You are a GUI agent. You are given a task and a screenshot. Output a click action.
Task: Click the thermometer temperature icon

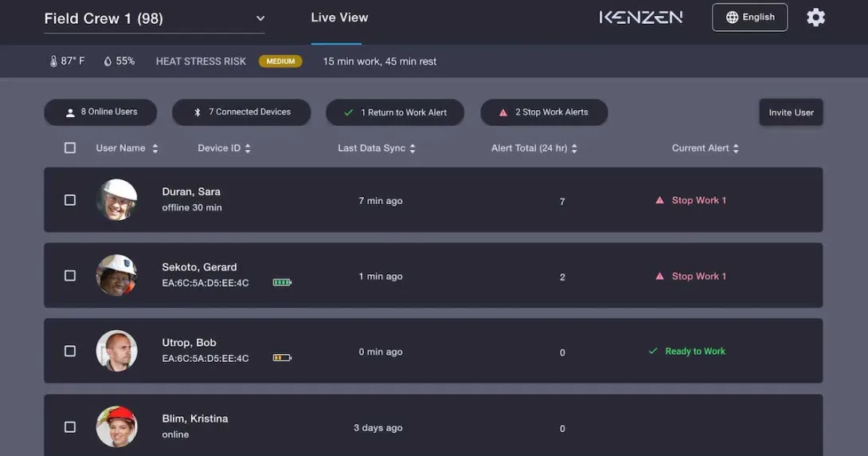click(54, 61)
